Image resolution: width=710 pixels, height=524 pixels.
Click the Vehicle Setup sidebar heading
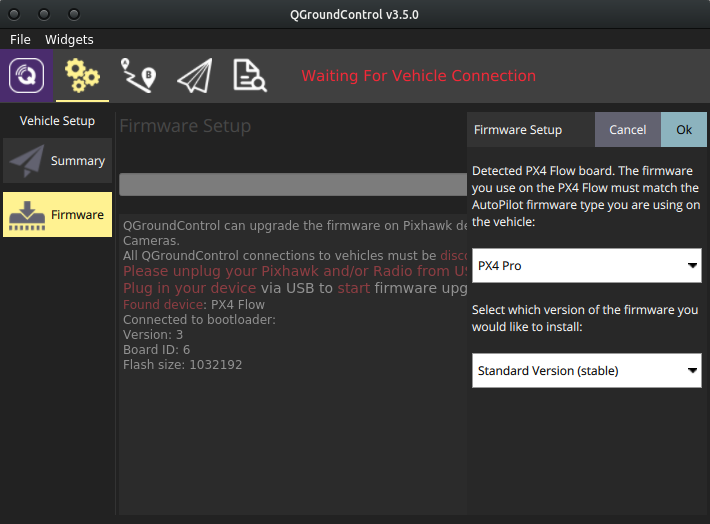(x=58, y=121)
